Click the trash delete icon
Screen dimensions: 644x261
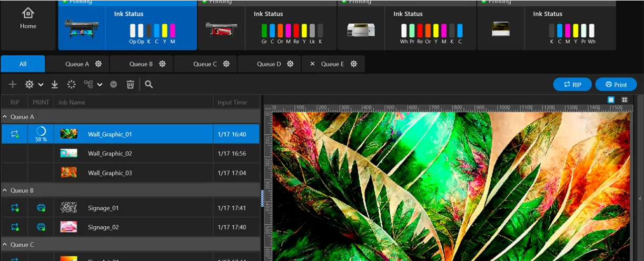tap(130, 84)
